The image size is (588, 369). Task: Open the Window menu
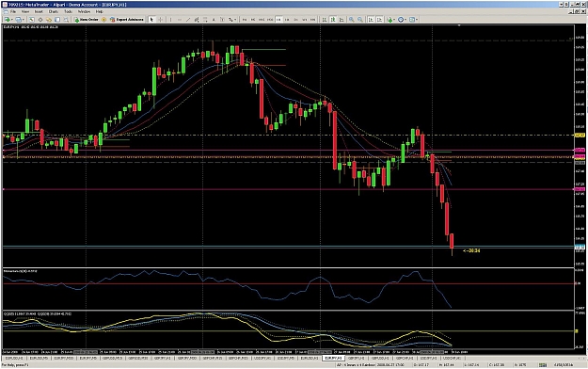[84, 11]
